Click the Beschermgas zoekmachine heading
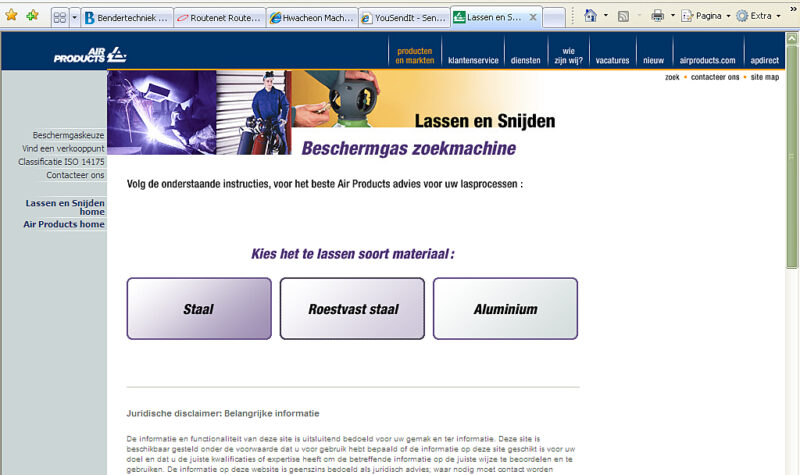Image resolution: width=800 pixels, height=475 pixels. 409,148
